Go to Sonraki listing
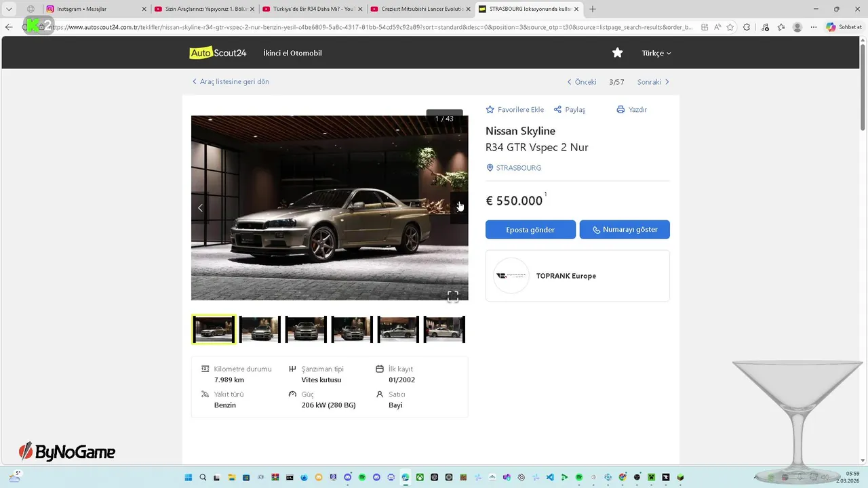 pos(653,82)
